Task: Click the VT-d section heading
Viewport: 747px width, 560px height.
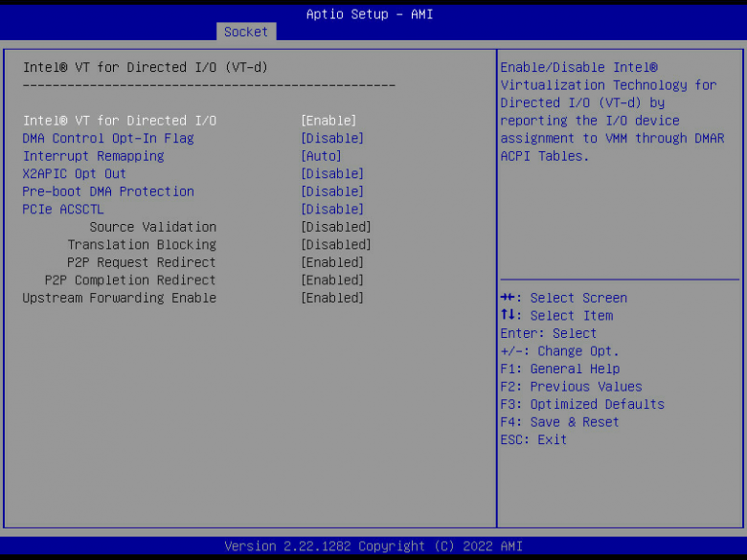Action: 146,67
